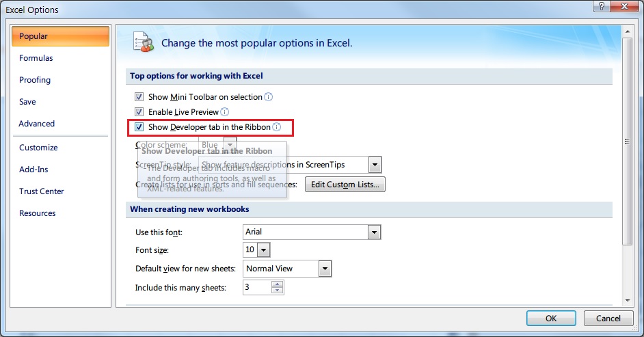
Task: Uncheck Show Developer tab in the Ribbon
Action: point(139,127)
